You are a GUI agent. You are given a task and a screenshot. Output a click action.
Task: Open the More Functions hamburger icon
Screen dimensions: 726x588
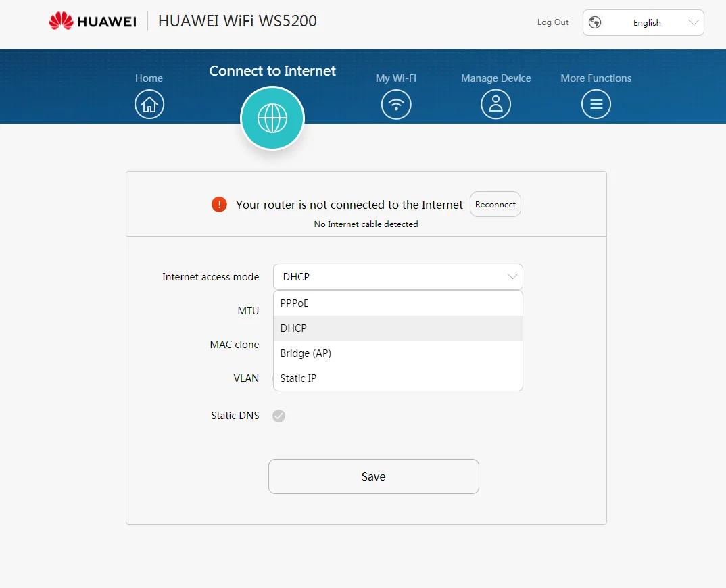[596, 103]
